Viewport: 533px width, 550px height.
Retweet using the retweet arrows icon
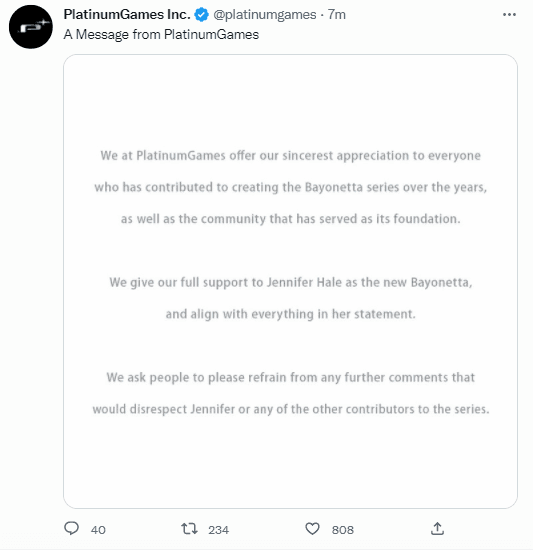coord(189,529)
